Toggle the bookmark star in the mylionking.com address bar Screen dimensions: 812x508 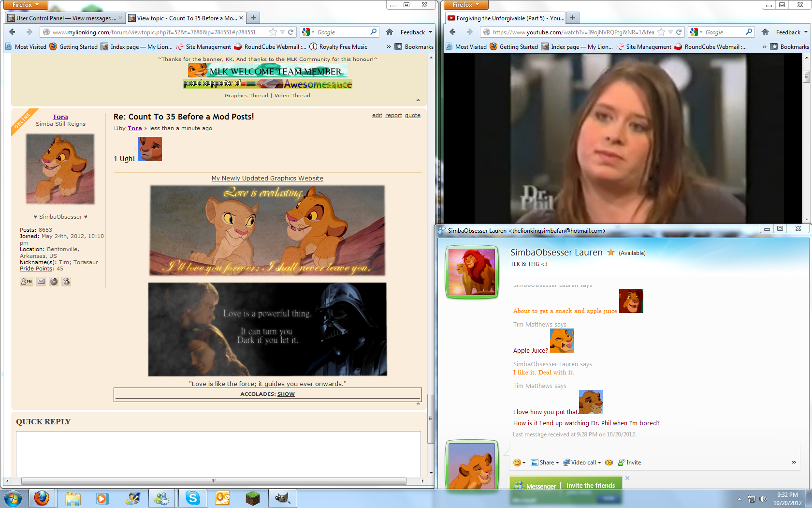tap(273, 32)
